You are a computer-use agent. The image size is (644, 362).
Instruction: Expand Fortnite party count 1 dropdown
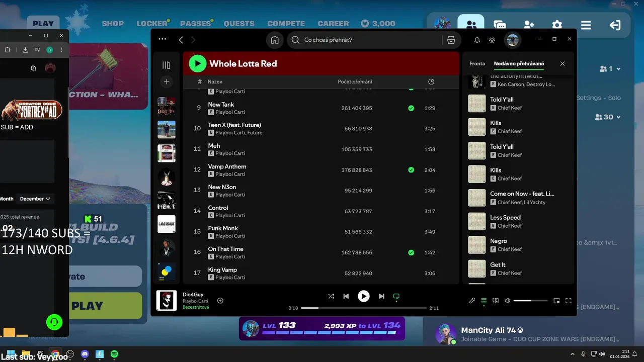pyautogui.click(x=610, y=69)
